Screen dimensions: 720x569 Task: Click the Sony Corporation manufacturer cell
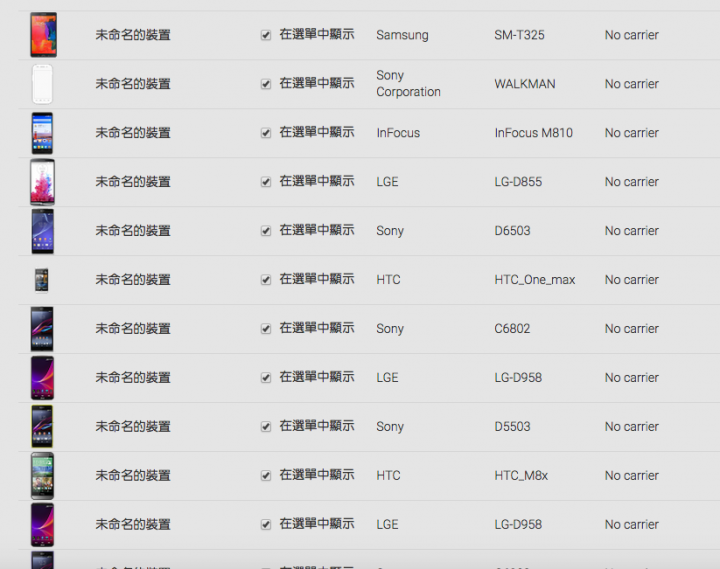[408, 84]
